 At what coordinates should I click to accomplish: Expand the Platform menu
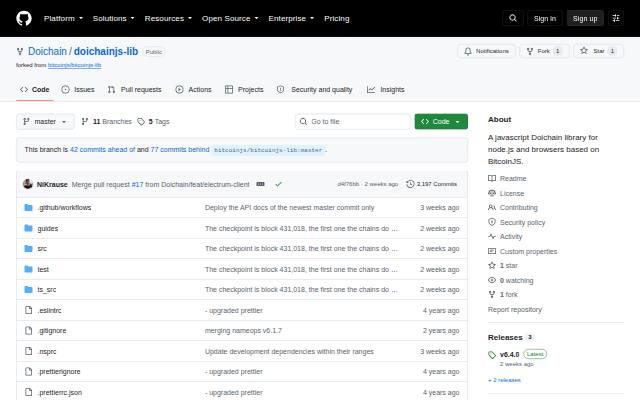63,18
